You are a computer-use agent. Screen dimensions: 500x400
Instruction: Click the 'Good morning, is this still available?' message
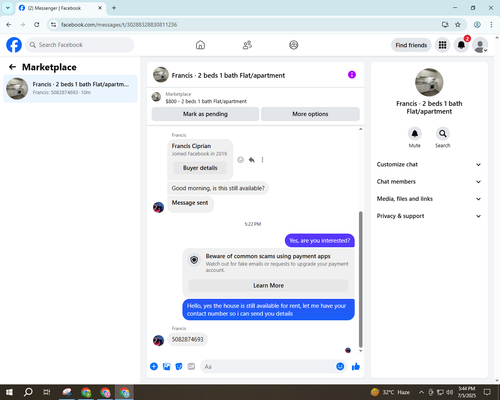(x=218, y=188)
